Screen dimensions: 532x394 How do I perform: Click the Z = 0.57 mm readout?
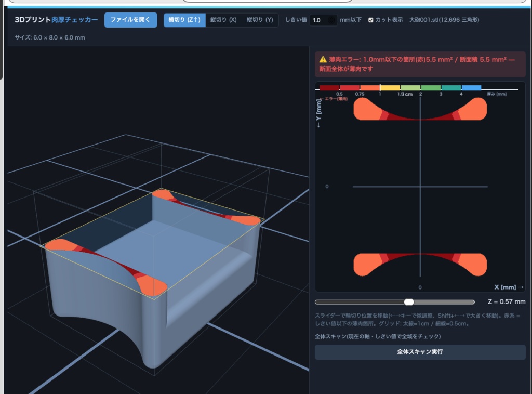click(x=507, y=301)
